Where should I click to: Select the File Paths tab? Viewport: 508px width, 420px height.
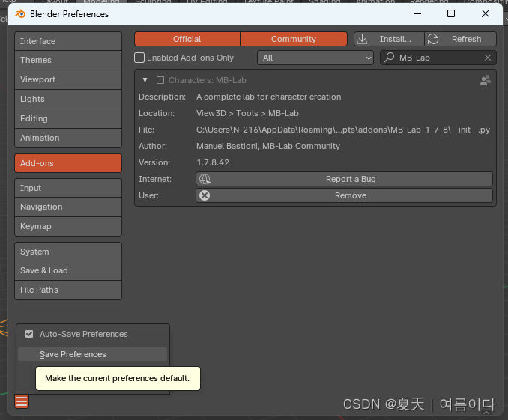[68, 290]
